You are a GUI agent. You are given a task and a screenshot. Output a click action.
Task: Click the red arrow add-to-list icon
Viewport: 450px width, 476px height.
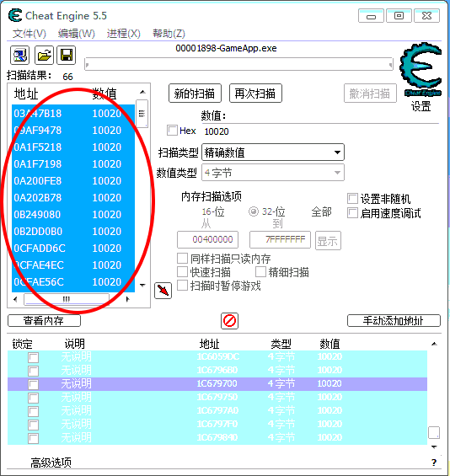pos(163,291)
